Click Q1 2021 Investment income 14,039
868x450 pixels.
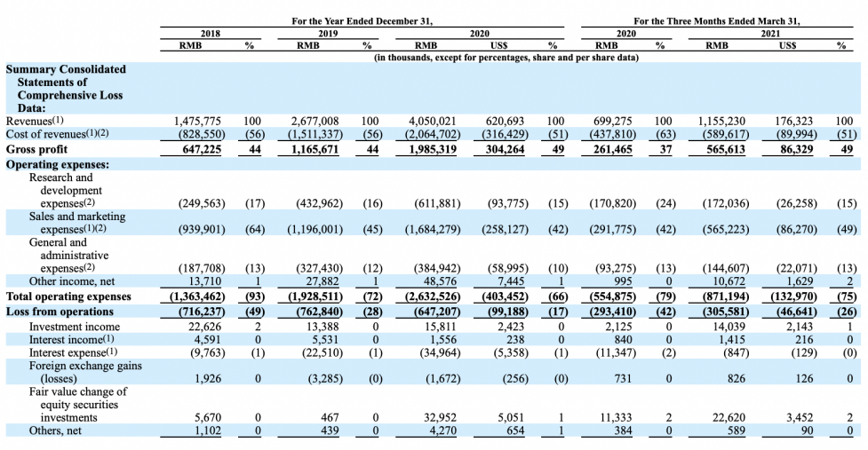729,327
